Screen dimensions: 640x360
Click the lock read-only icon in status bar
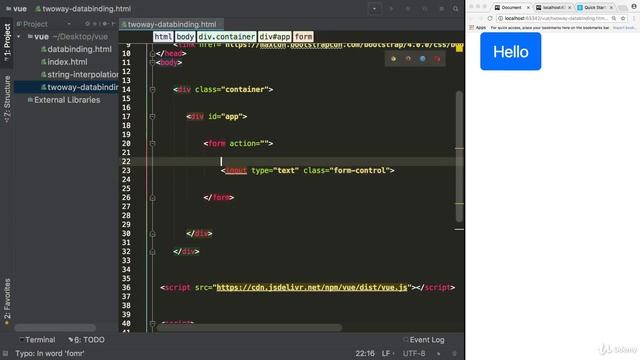pyautogui.click(x=439, y=353)
